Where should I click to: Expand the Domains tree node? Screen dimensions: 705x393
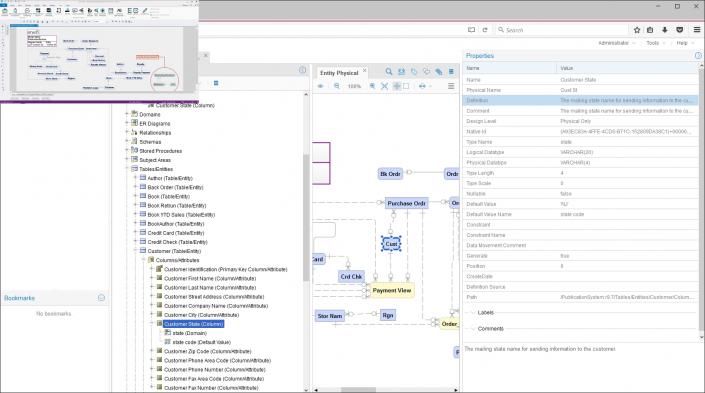[127, 114]
